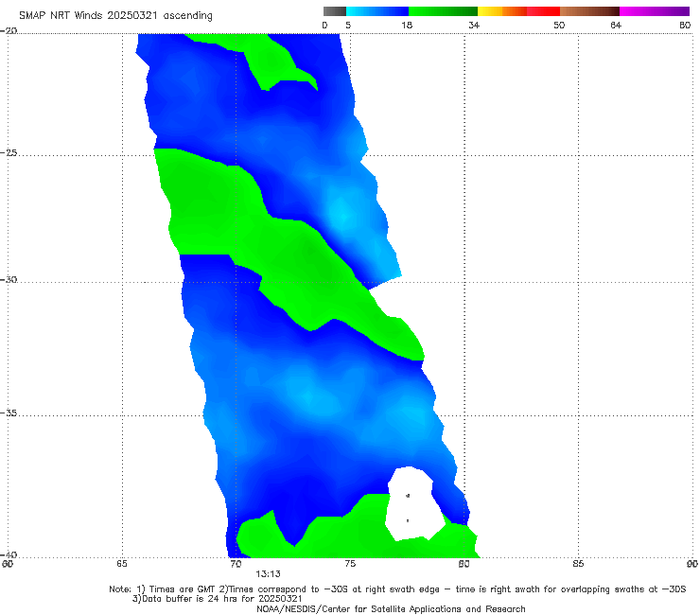This screenshot has width=700, height=615.
Task: Select the gray 0–5 colorbar segment
Action: 335,11
